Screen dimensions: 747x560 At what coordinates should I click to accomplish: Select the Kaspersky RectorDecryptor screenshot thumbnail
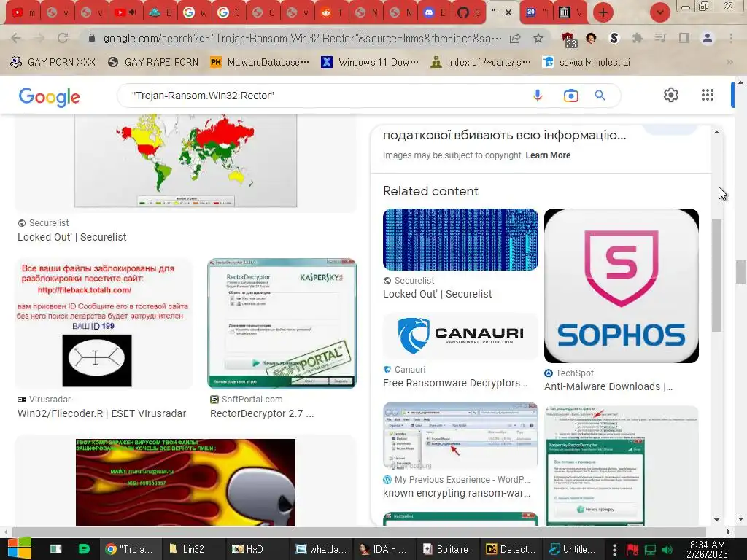282,324
